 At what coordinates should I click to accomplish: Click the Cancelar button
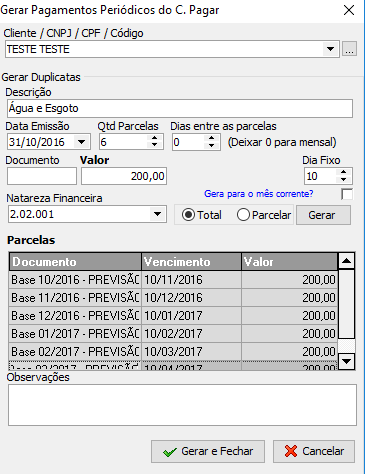pyautogui.click(x=314, y=451)
